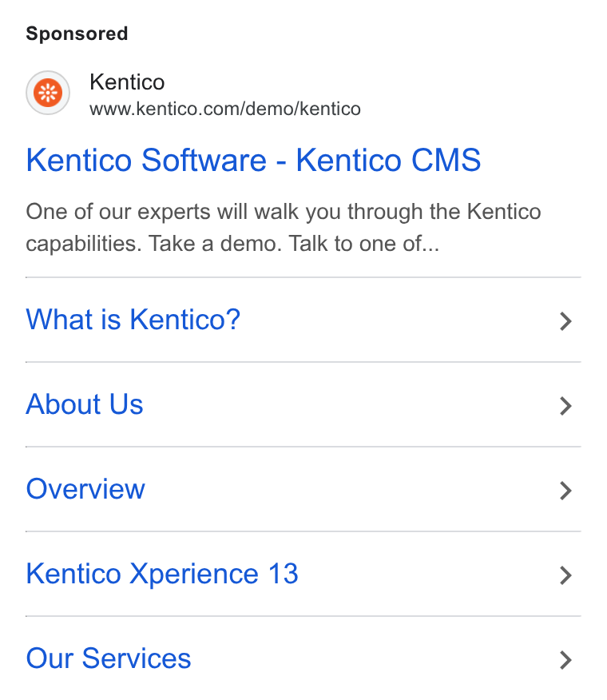Go to the Overview sitelink
This screenshot has width=607, height=700.
(85, 489)
